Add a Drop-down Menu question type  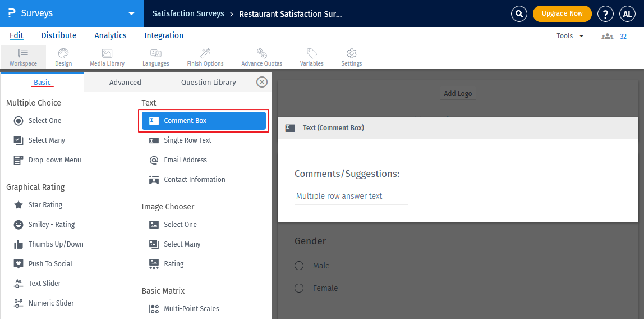pyautogui.click(x=54, y=160)
